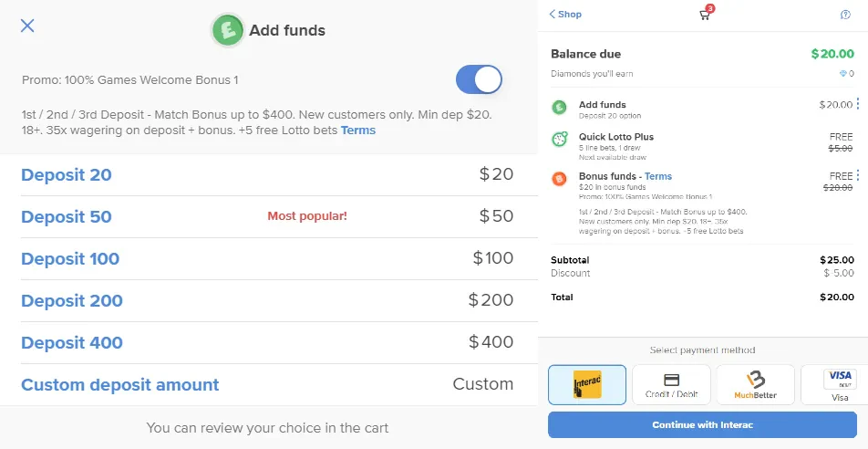Screen dimensions: 868x449
Task: Click the Quick Lotto Plus icon
Action: click(560, 139)
